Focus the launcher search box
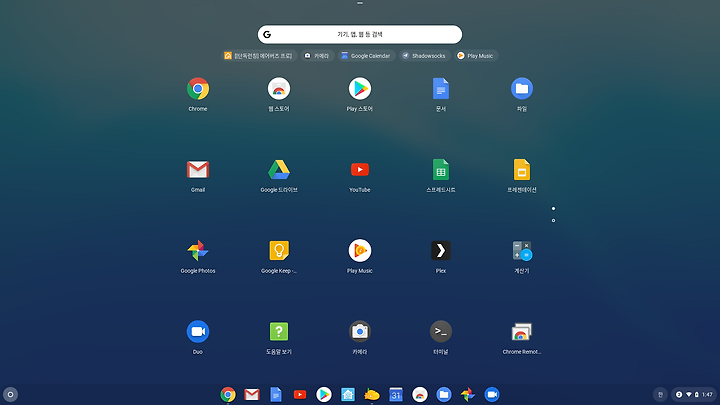 360,34
